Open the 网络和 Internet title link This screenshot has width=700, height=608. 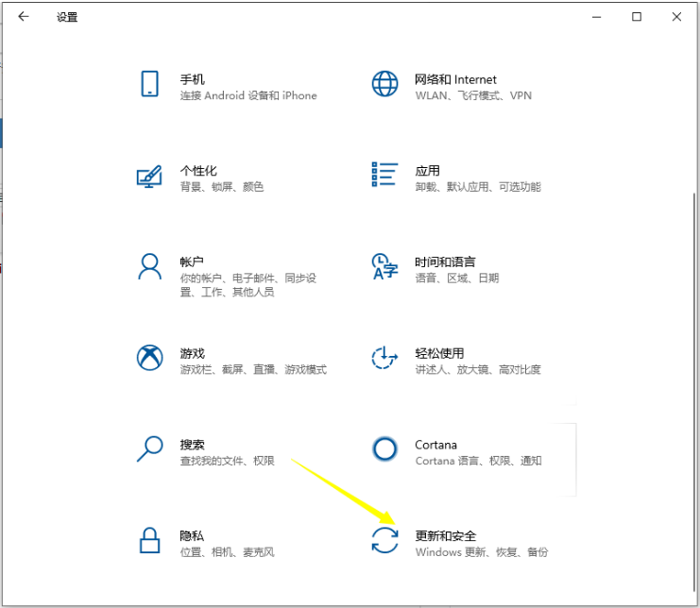(x=455, y=79)
